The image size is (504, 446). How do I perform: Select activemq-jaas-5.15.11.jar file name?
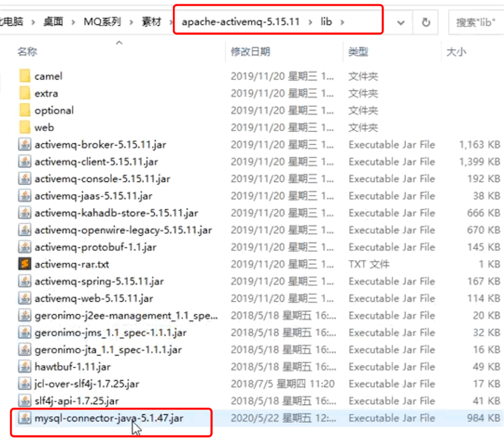pyautogui.click(x=93, y=196)
